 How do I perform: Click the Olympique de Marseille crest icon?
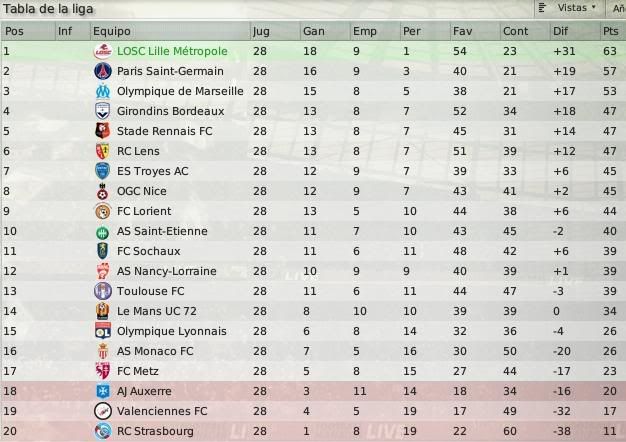tap(103, 91)
